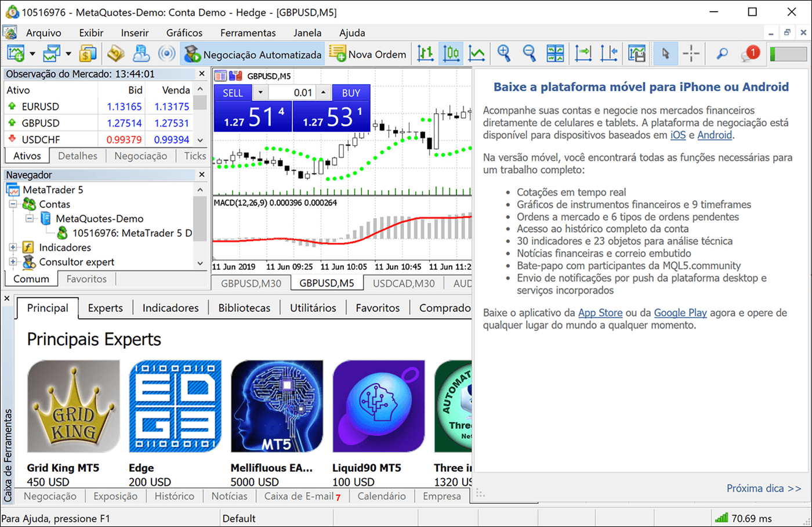Select the Crosshair tool
Image resolution: width=812 pixels, height=527 pixels.
coord(691,53)
